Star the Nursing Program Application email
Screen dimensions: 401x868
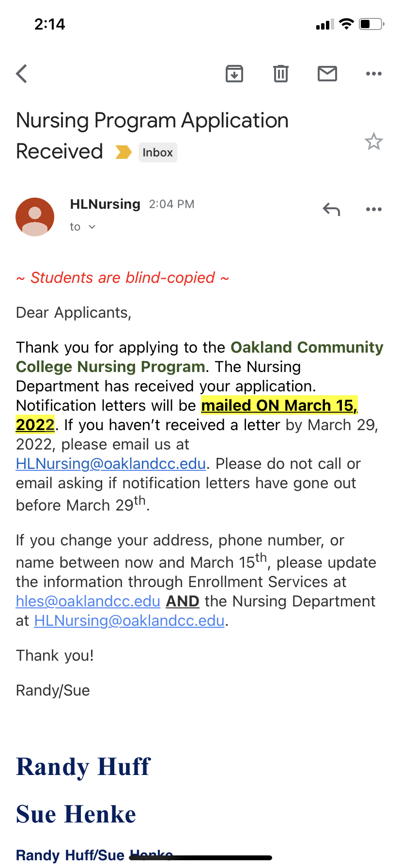[374, 141]
